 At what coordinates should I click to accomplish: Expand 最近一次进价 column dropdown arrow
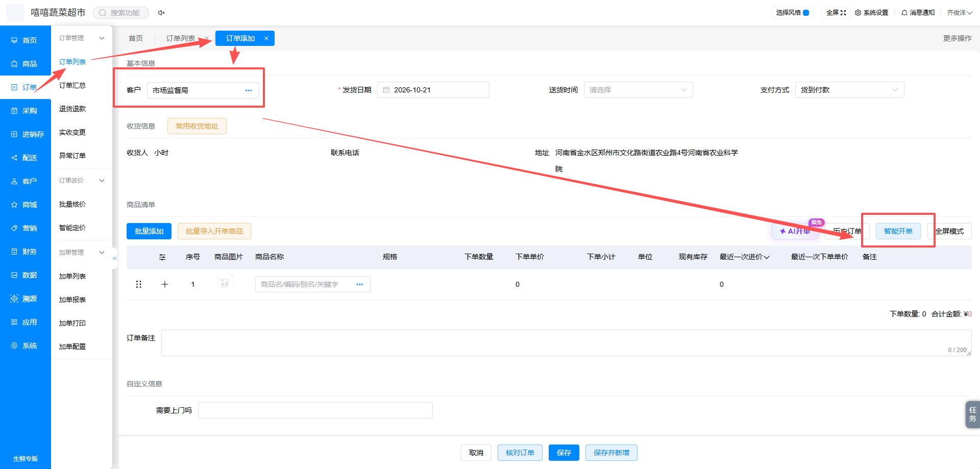click(767, 257)
